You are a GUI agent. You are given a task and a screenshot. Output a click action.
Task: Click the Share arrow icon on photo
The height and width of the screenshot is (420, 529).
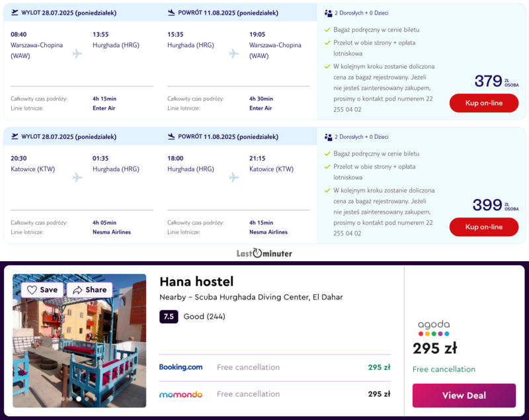pos(77,290)
